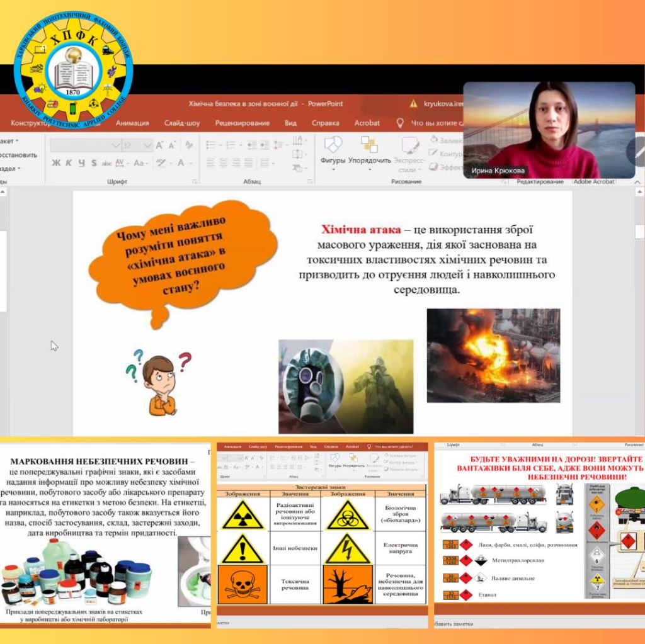Click Clear All Formatting icon in main ribbon
This screenshot has width=645, height=644.
[x=188, y=145]
